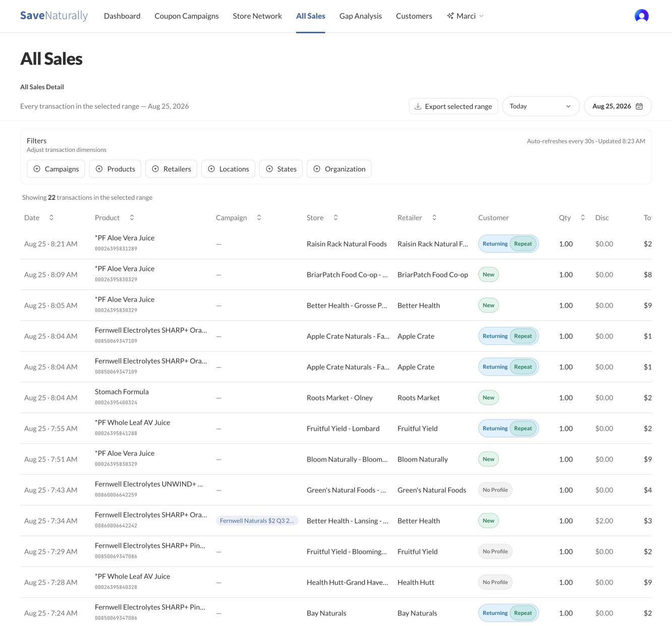Click No Profile badge in Health Hutt row
The image size is (672, 626).
(495, 583)
